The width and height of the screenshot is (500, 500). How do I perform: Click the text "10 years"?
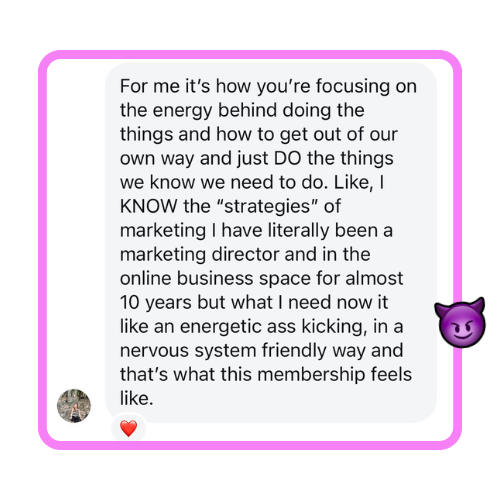click(156, 303)
